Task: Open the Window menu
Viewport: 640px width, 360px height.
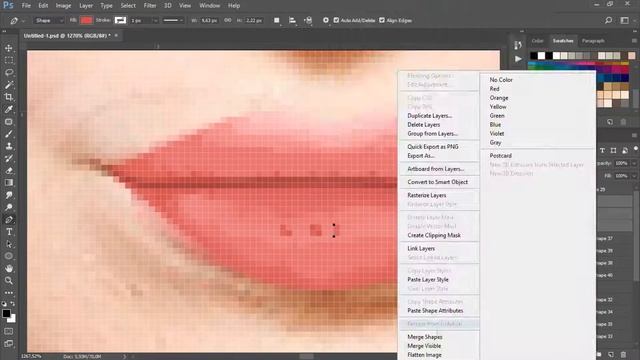Action: (209, 6)
